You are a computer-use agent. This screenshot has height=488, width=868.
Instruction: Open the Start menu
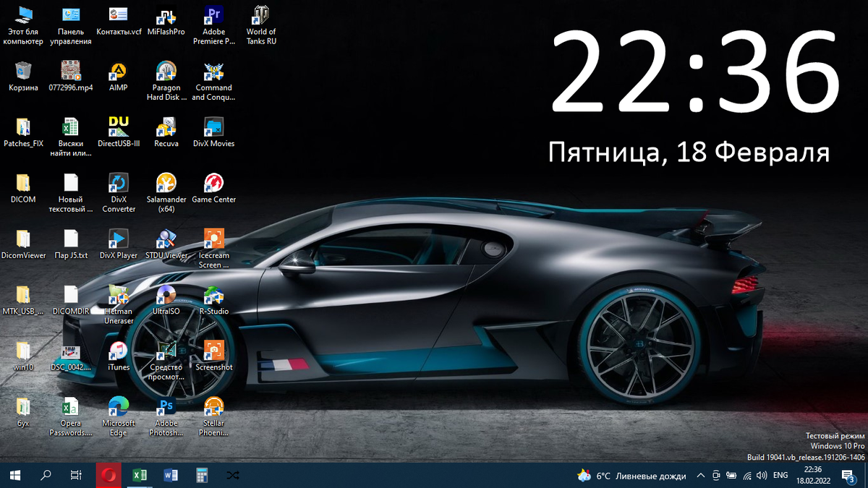point(14,475)
